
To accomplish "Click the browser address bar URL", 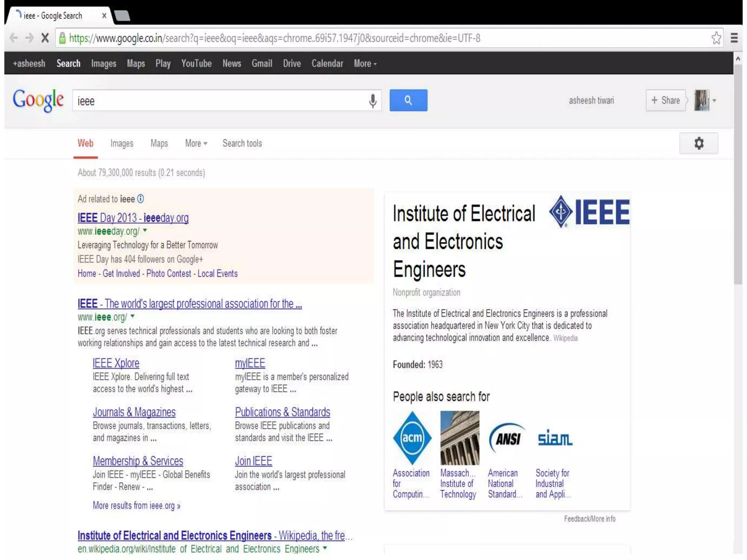I will click(275, 38).
